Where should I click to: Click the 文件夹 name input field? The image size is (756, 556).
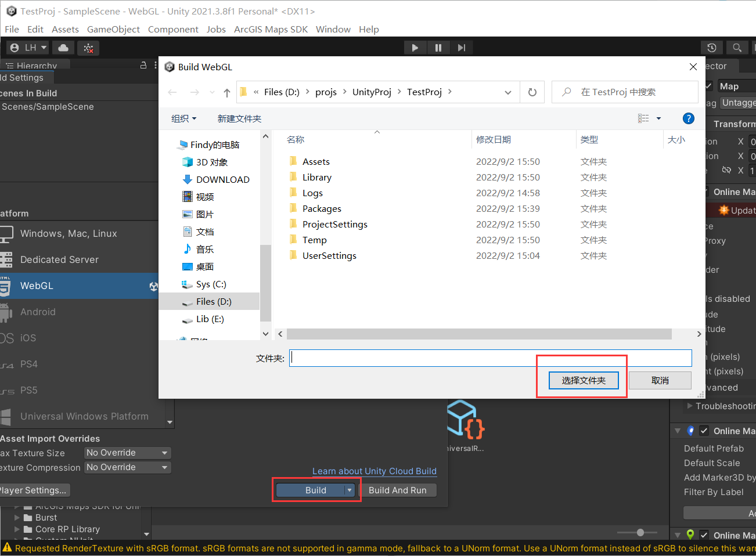(x=491, y=358)
